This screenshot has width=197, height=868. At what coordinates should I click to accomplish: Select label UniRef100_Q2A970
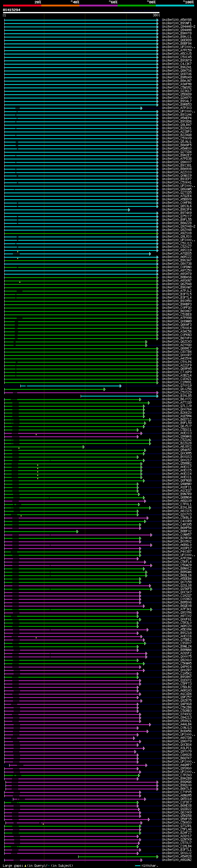[177, 98]
